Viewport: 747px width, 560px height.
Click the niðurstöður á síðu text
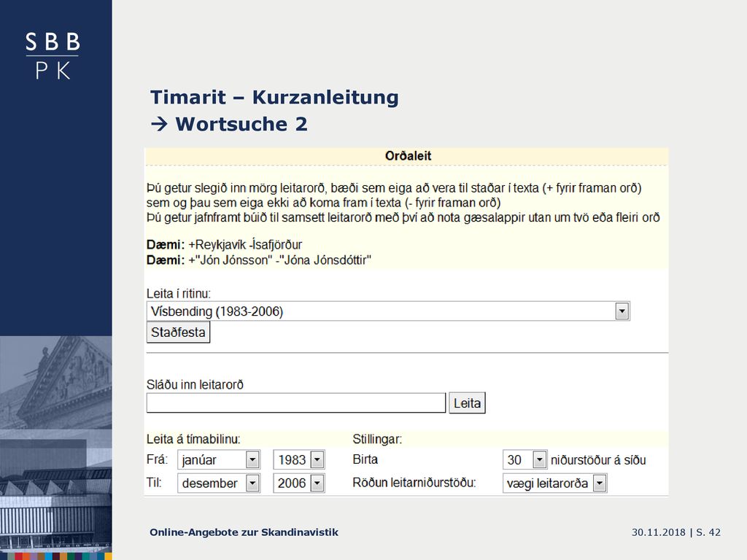598,460
